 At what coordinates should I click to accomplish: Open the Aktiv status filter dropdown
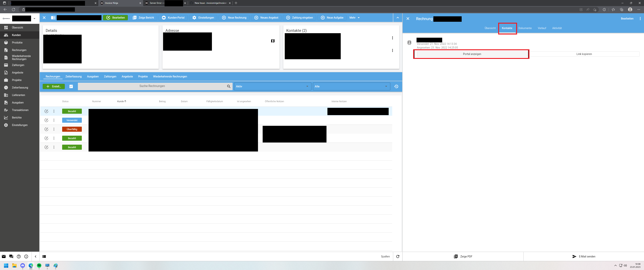tap(272, 86)
